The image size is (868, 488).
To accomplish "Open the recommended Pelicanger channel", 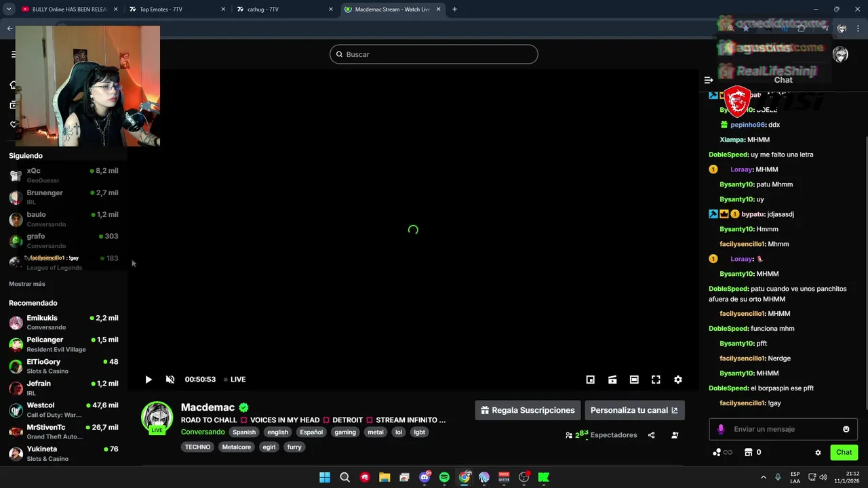I will [x=64, y=344].
